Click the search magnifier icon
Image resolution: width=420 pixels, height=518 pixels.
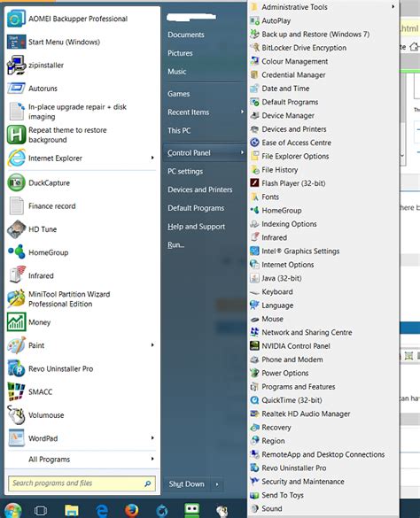point(148,483)
